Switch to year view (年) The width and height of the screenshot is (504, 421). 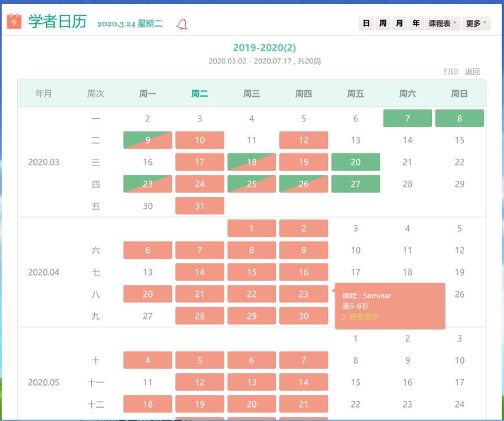click(415, 23)
